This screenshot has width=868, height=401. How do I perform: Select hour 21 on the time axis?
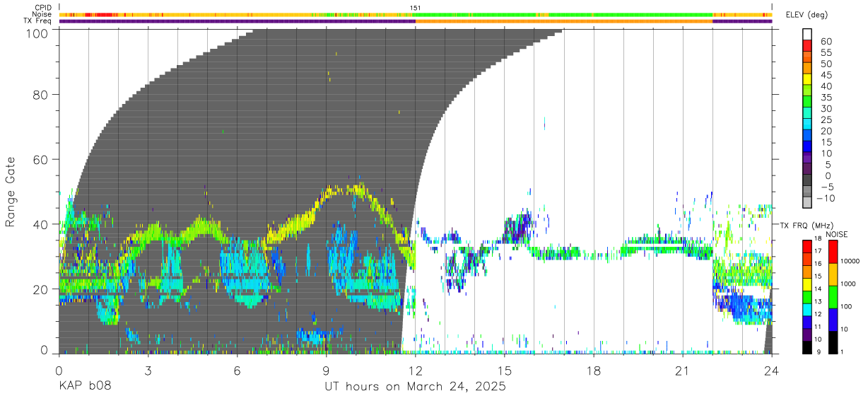(x=682, y=371)
